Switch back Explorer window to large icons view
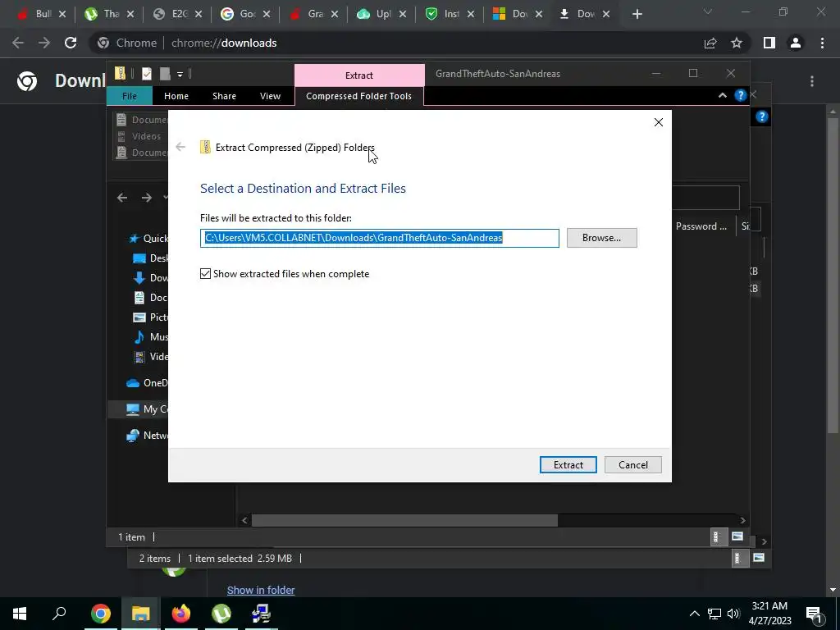This screenshot has height=630, width=840. coord(759,558)
